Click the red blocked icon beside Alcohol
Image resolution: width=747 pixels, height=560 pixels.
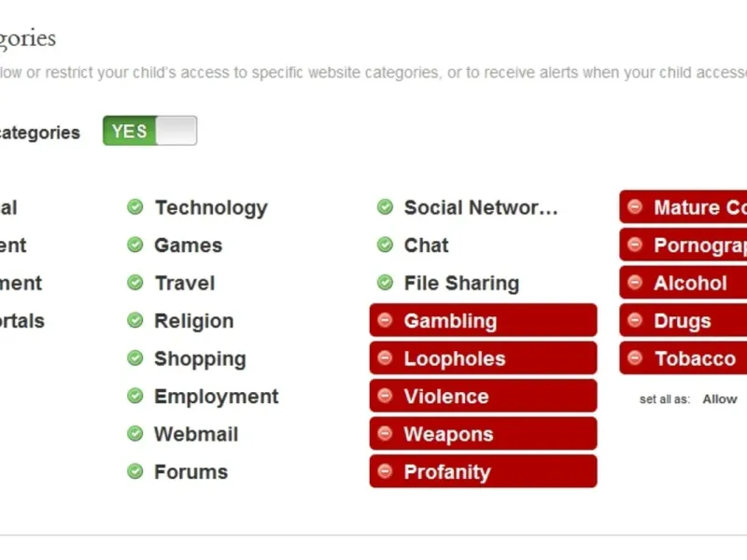(635, 283)
